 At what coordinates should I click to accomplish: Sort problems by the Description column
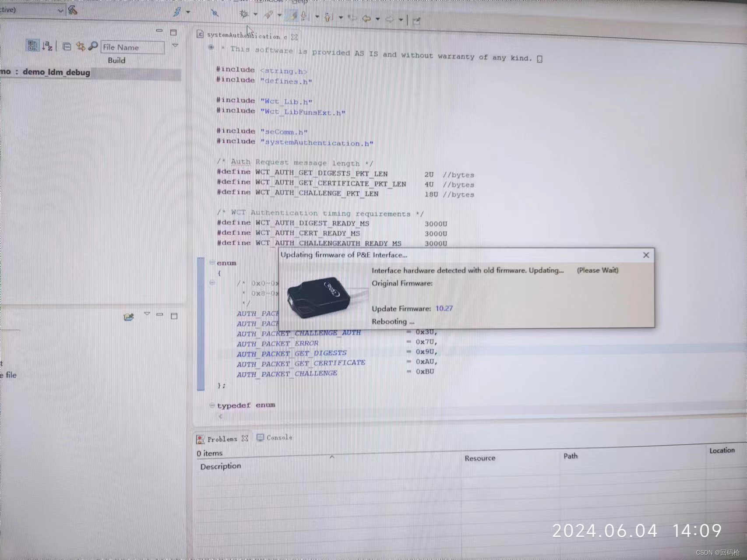pyautogui.click(x=221, y=466)
